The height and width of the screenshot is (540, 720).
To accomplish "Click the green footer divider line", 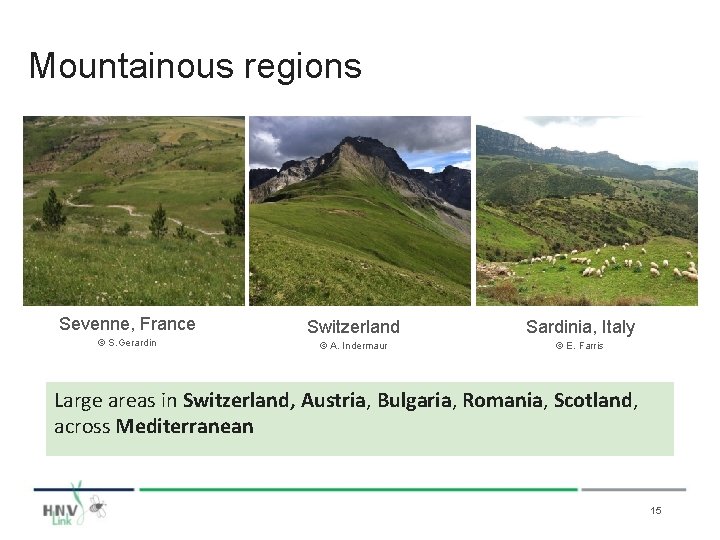I will click(x=358, y=490).
